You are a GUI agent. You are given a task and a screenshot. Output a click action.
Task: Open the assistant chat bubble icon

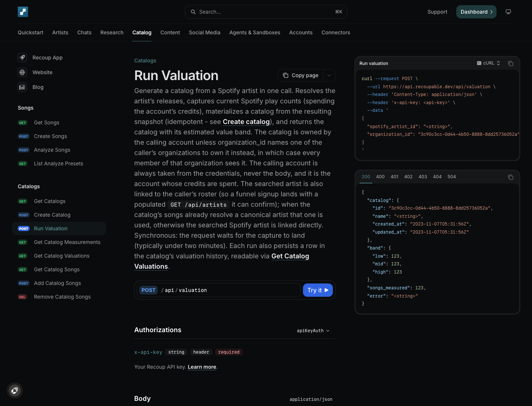coord(15,390)
